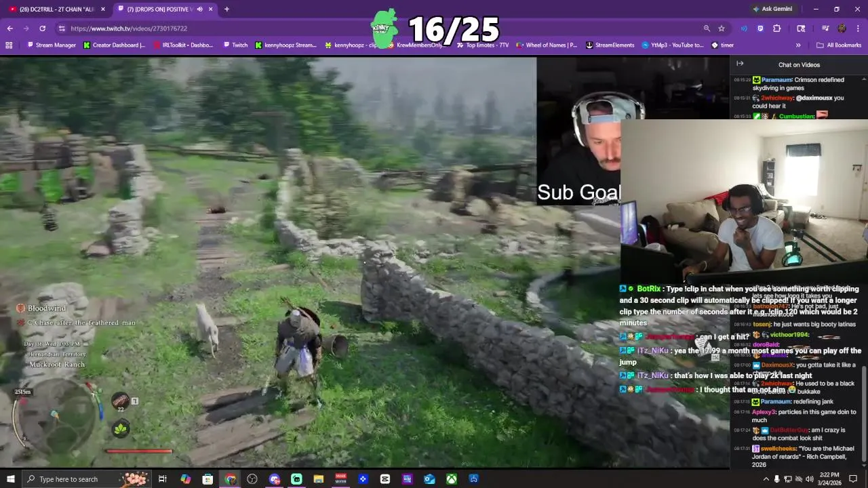Viewport: 868px width, 488px height.
Task: Open Task View from the taskbar
Action: coord(163,479)
